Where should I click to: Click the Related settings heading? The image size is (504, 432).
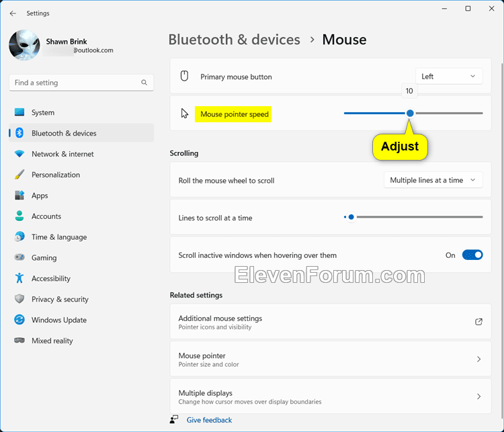196,295
